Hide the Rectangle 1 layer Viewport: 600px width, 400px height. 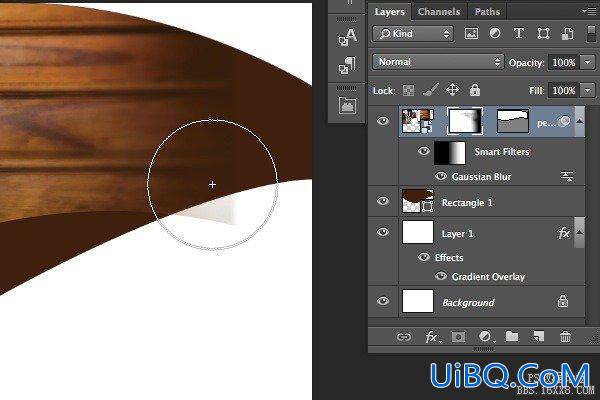tap(383, 201)
